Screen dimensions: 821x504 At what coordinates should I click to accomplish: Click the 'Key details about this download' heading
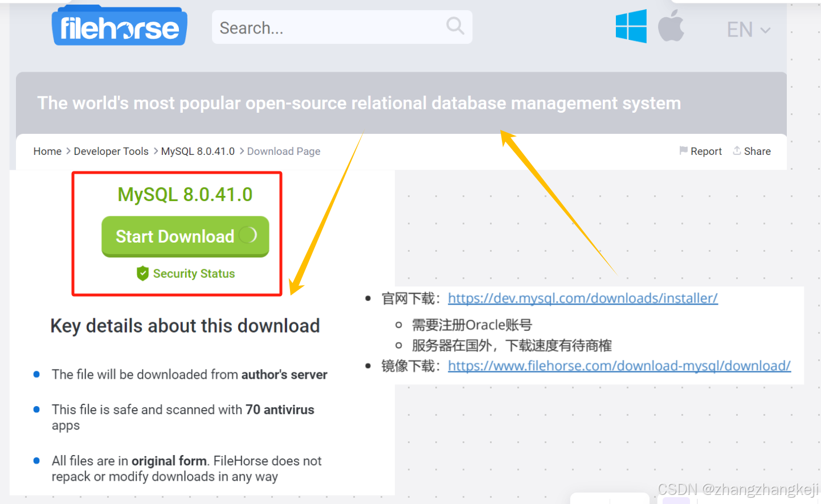pos(185,326)
